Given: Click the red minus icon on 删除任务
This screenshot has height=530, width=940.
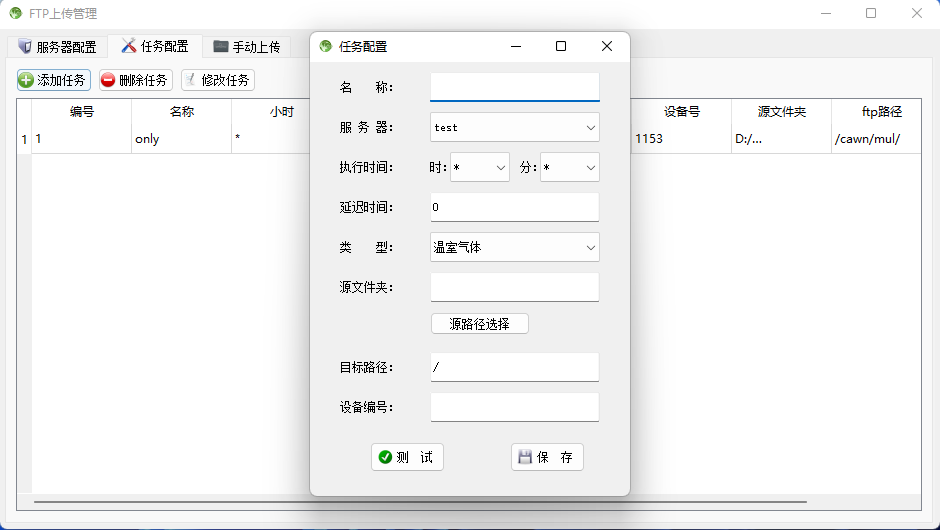Looking at the screenshot, I should (108, 80).
